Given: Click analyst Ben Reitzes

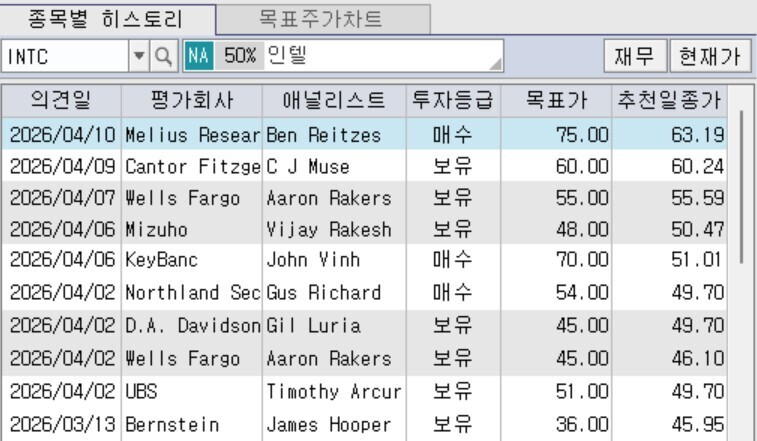Looking at the screenshot, I should pyautogui.click(x=323, y=135).
